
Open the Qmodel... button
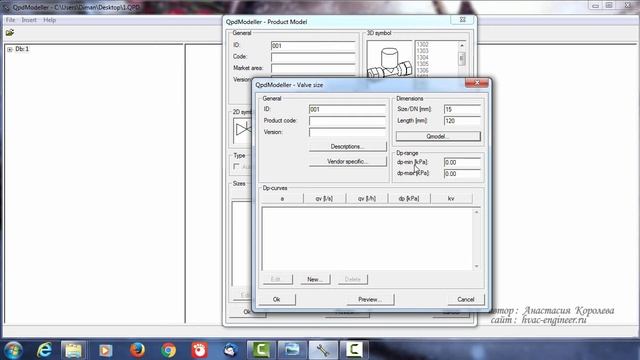(438, 136)
